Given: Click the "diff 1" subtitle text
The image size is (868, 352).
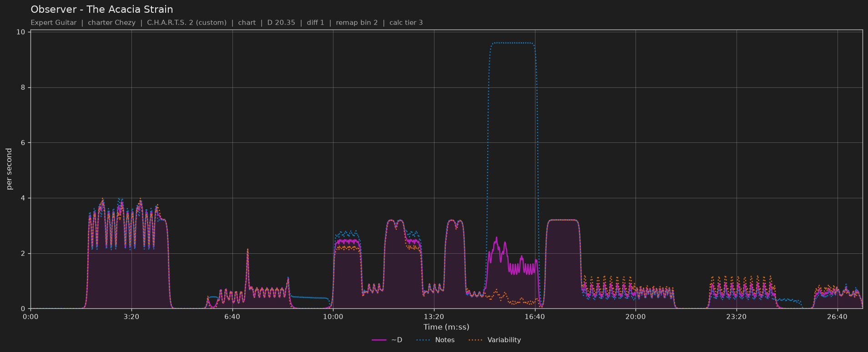Looking at the screenshot, I should (x=316, y=23).
